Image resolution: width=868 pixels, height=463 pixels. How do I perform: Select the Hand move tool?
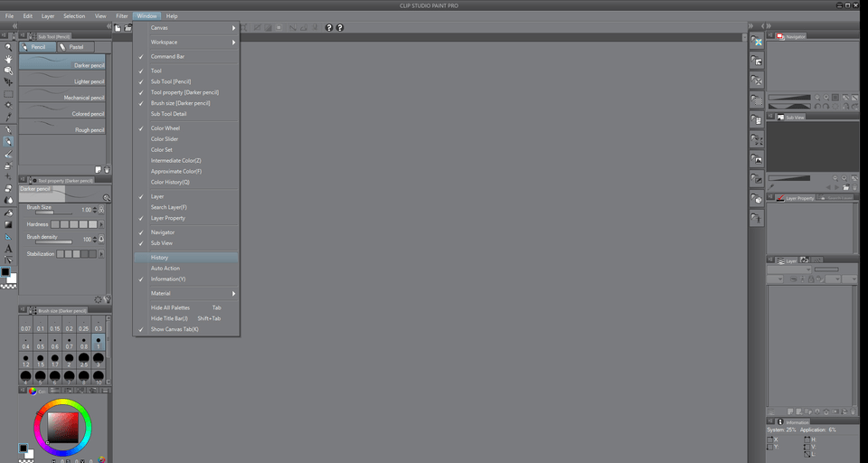(x=8, y=59)
